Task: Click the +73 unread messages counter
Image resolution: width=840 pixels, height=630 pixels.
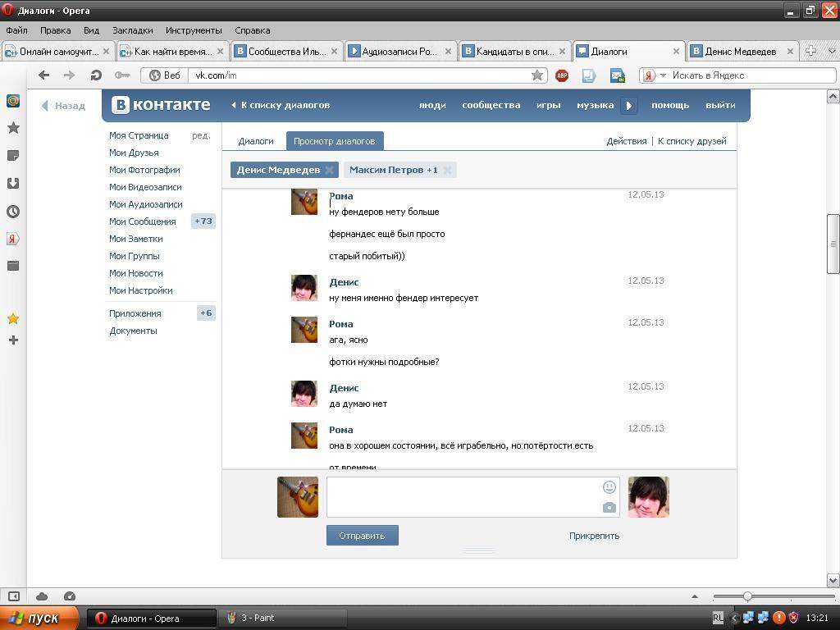Action: coord(203,221)
